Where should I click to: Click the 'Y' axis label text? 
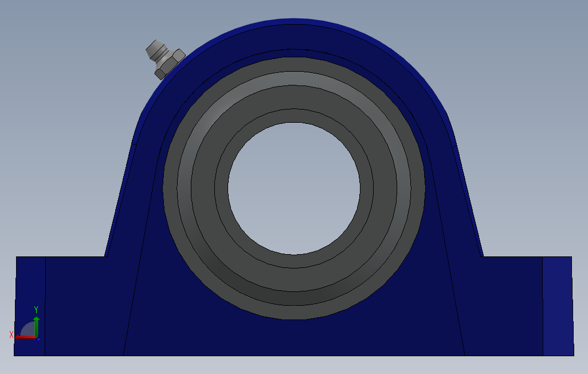pos(36,310)
